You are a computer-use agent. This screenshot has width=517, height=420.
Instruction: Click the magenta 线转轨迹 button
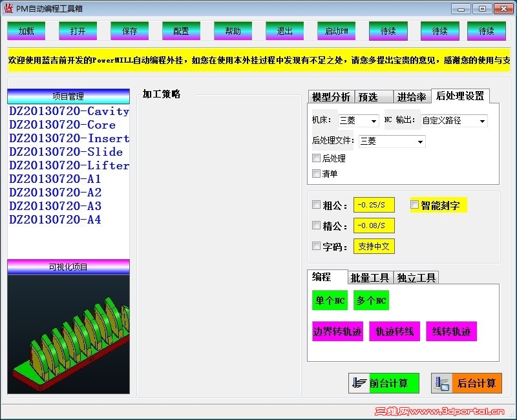click(451, 331)
